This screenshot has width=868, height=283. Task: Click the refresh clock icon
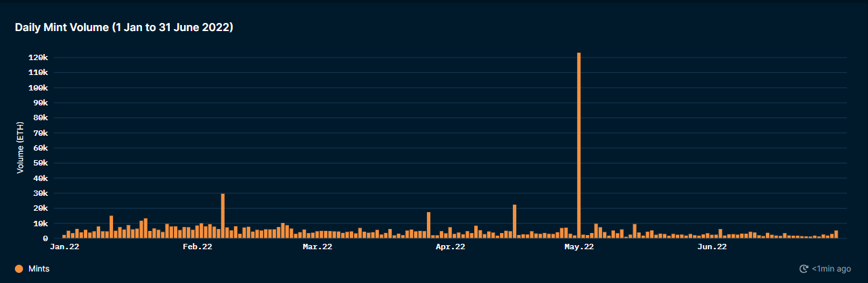click(804, 269)
